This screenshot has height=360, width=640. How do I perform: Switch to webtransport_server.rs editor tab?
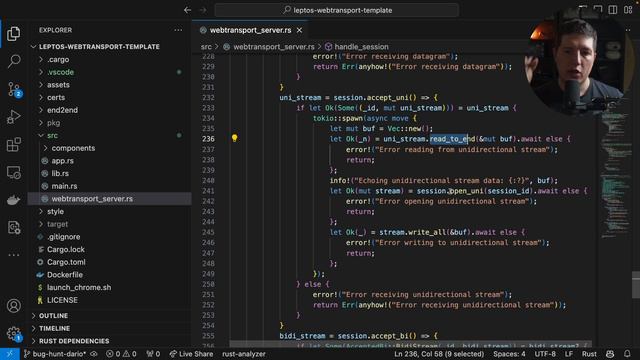[x=251, y=30]
